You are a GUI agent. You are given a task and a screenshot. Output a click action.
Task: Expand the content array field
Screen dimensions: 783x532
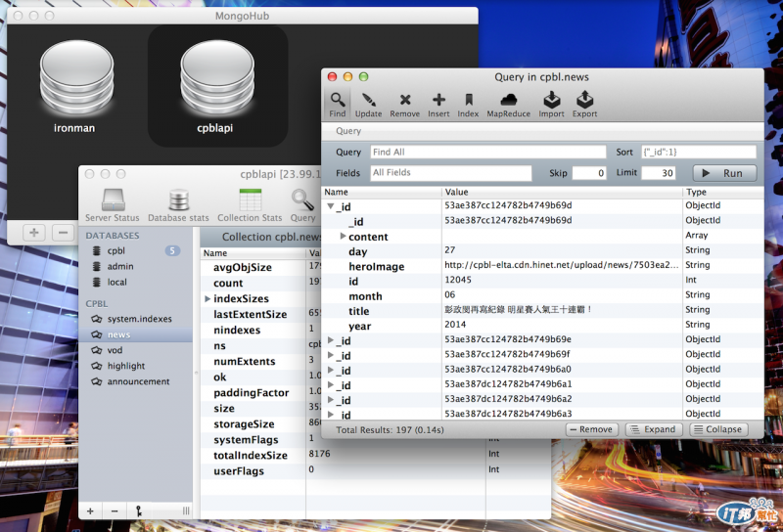pos(343,236)
